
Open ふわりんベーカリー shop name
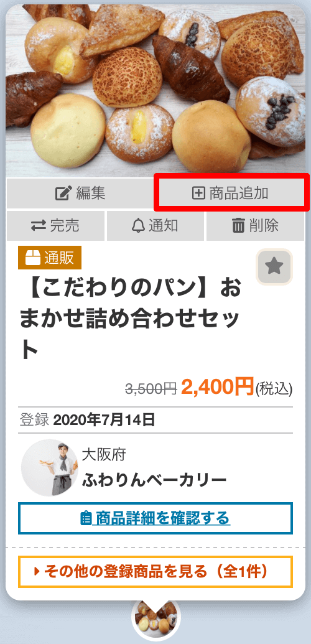point(154,479)
